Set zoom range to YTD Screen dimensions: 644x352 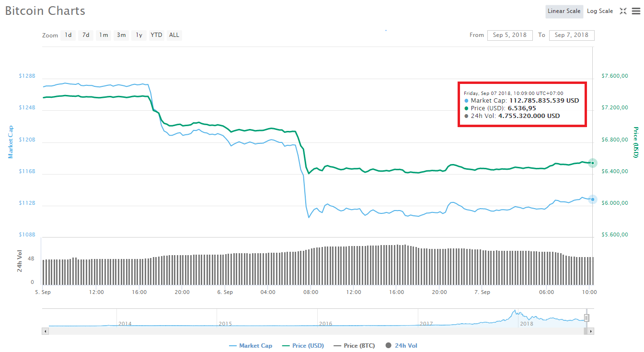[x=156, y=35]
